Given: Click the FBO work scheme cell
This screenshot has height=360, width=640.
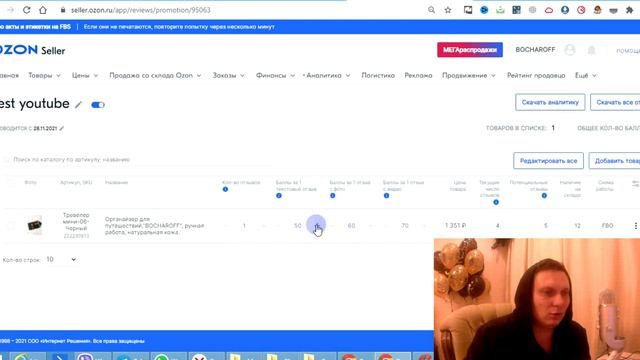Looking at the screenshot, I should click(x=607, y=226).
